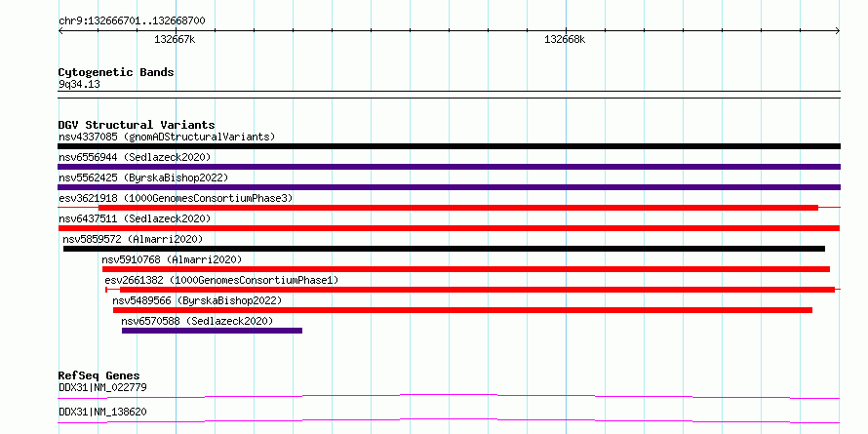Click the left arrow end of ruler
Screen dimensions: 868x434
[60, 31]
